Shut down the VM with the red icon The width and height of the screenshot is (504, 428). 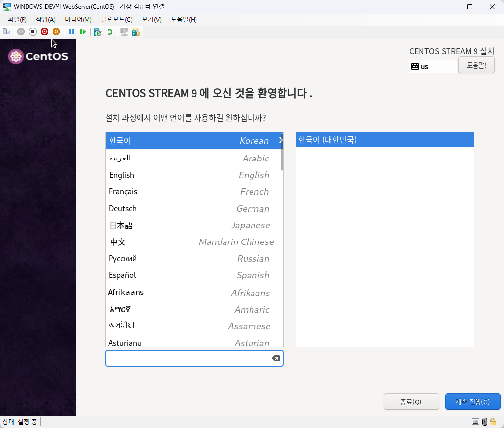coord(44,32)
